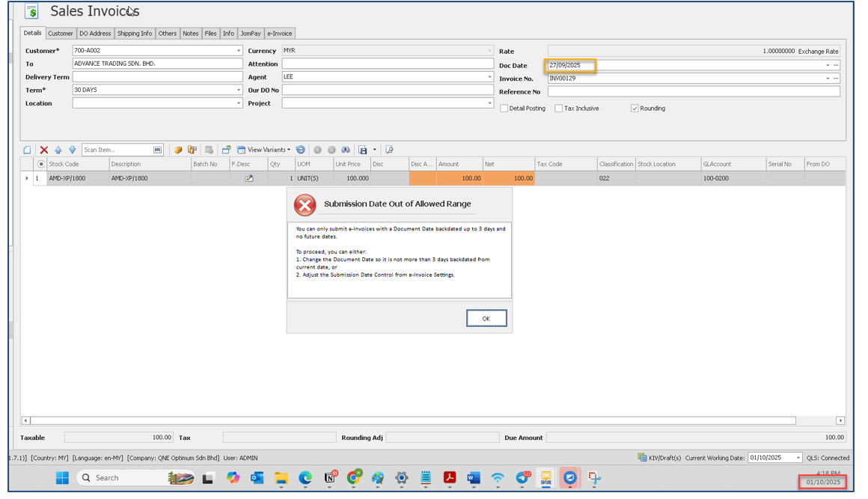The width and height of the screenshot is (868, 499).
Task: Click the Stock Code column header
Action: tap(78, 165)
